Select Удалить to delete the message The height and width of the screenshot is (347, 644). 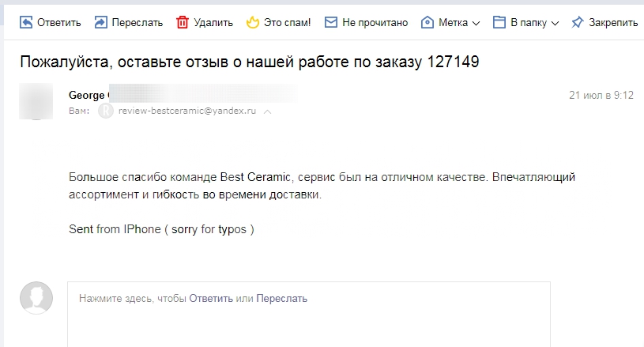pos(213,23)
